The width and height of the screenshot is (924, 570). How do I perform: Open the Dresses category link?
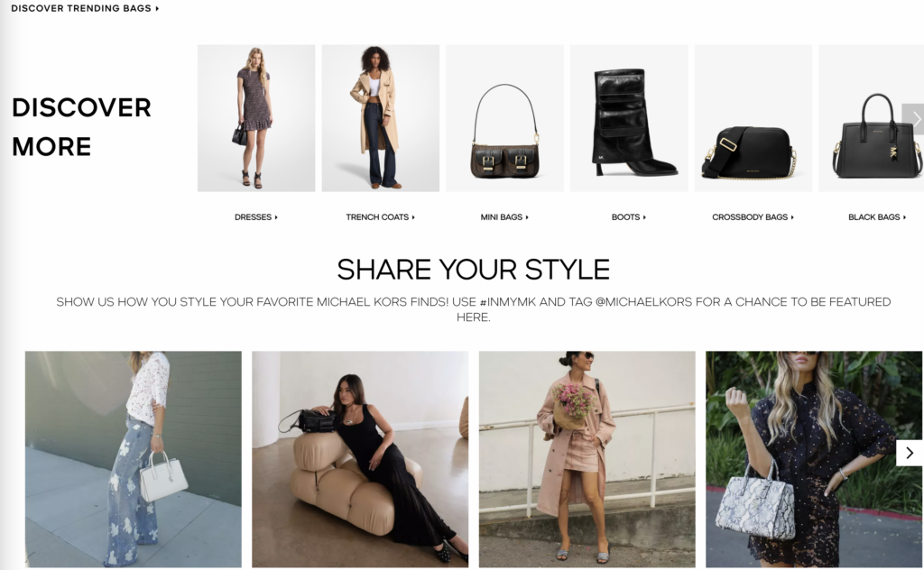point(255,217)
